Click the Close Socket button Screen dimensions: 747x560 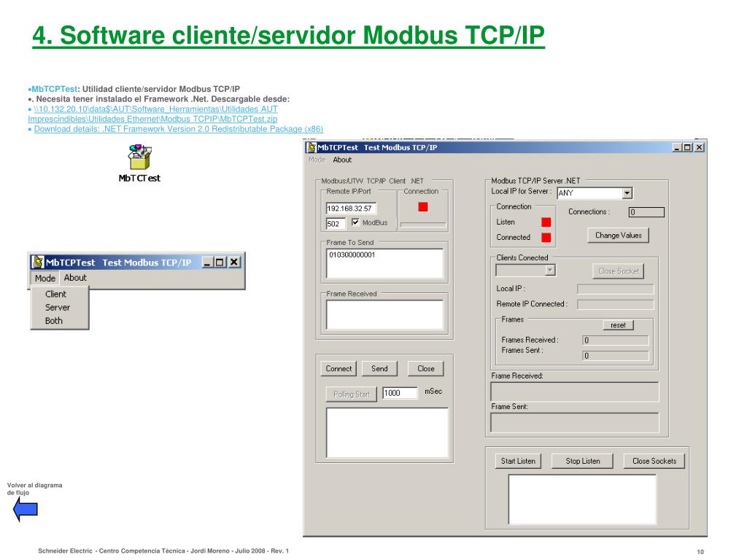619,271
